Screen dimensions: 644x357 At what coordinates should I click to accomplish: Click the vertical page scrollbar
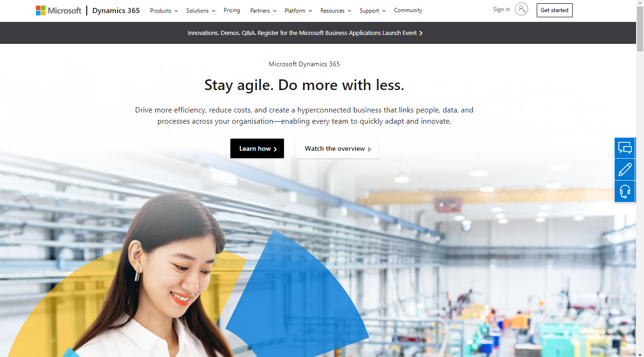(x=640, y=178)
